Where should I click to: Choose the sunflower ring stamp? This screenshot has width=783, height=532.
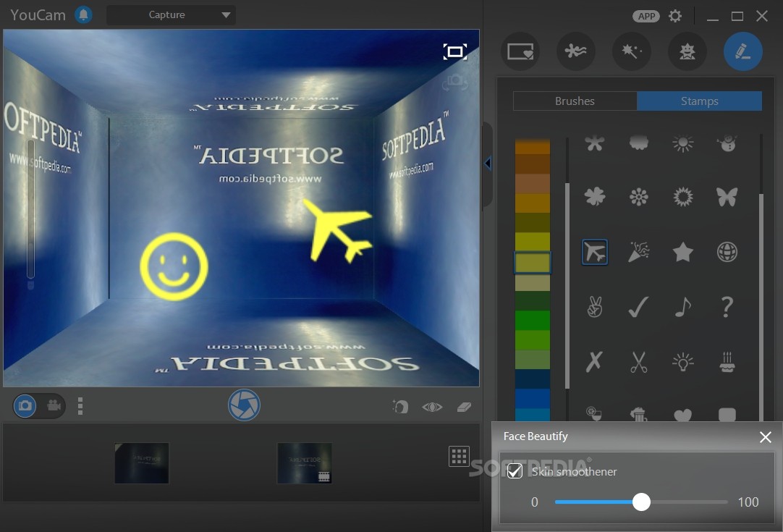[682, 197]
